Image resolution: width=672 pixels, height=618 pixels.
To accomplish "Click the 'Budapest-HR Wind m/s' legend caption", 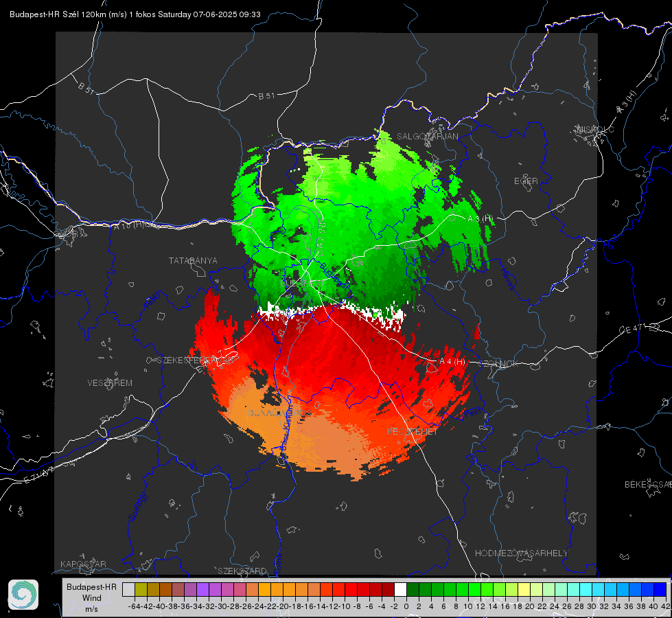I will click(x=92, y=598).
